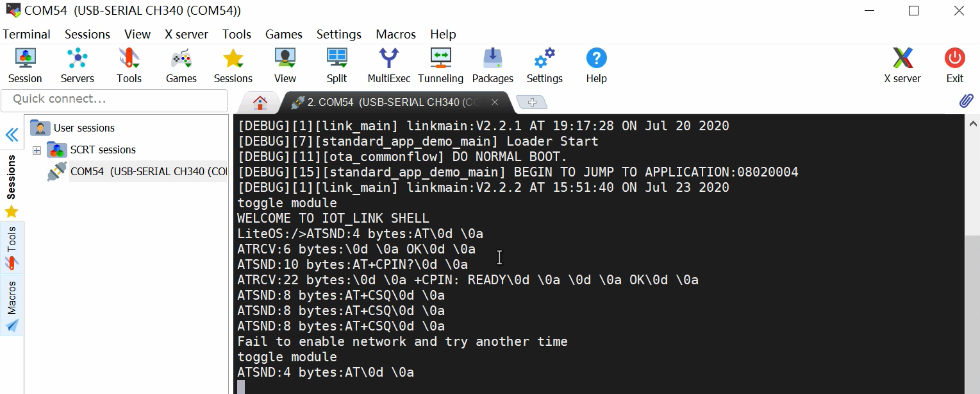Image resolution: width=980 pixels, height=394 pixels.
Task: Click the terminal scrollbar up arrow
Action: click(x=973, y=124)
